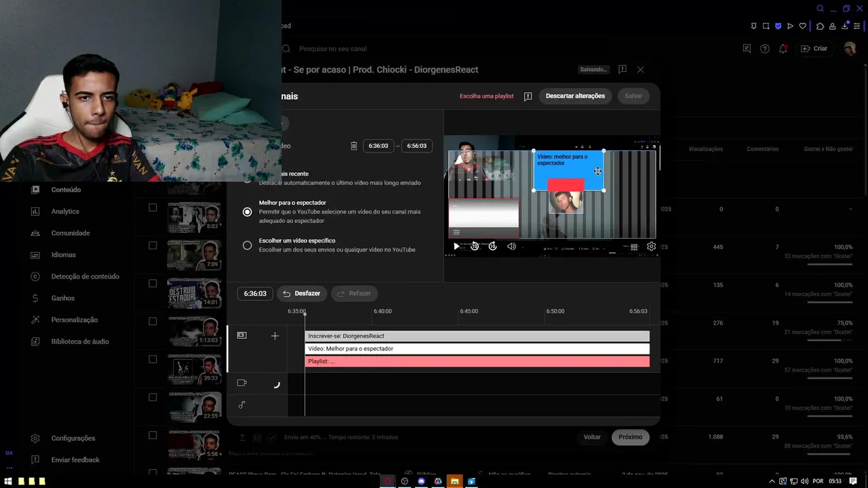
Task: Click browser pin toolbar icon
Action: pos(753,26)
